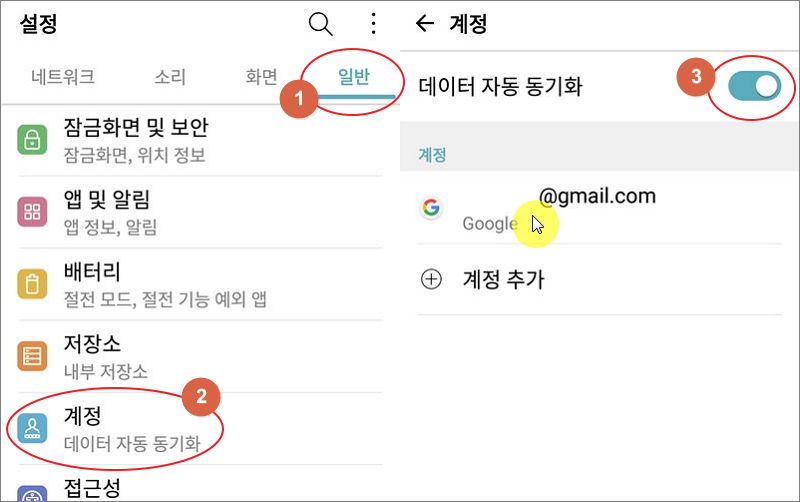The image size is (800, 502).
Task: Switch to the 소리 tab
Action: pyautogui.click(x=170, y=77)
